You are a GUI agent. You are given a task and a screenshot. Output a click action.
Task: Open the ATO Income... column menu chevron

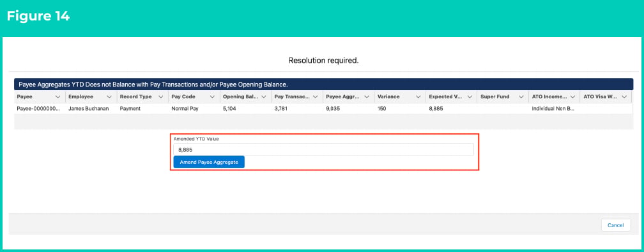[572, 97]
